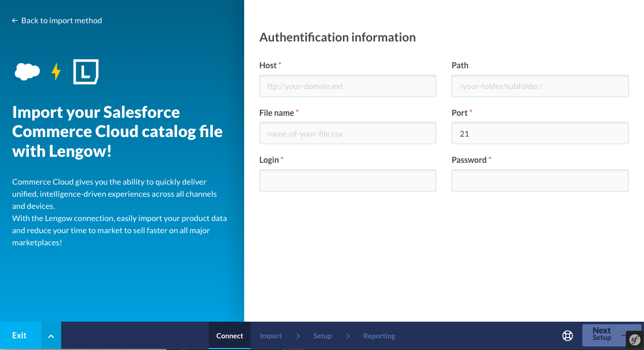The image size is (644, 350).
Task: Focus the Host input field
Action: [x=347, y=86]
